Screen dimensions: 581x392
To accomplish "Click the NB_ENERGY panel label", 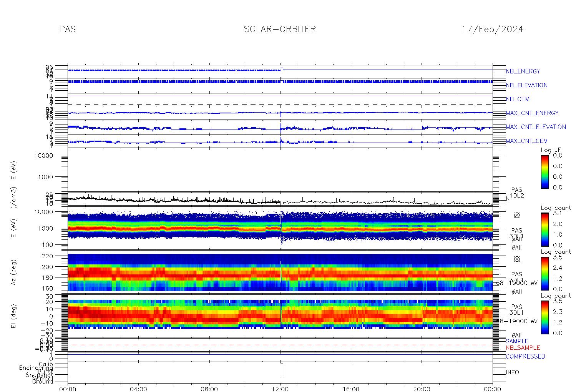I will click(x=523, y=71).
